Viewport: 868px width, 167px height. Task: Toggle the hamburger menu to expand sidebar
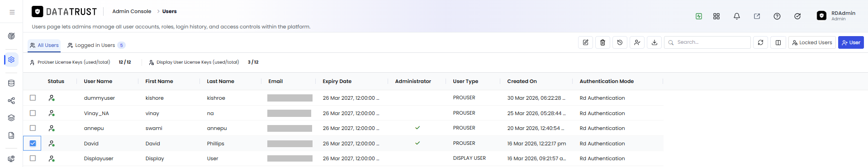[x=12, y=12]
